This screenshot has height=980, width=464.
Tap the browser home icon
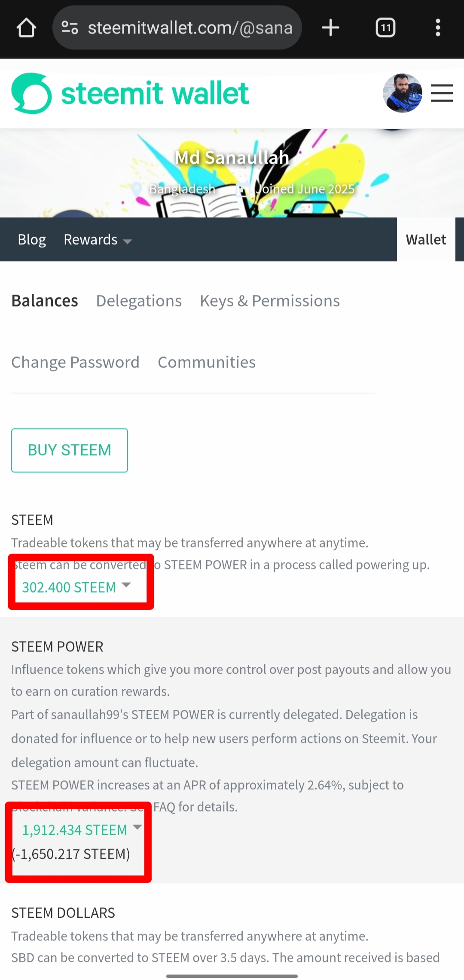[26, 28]
